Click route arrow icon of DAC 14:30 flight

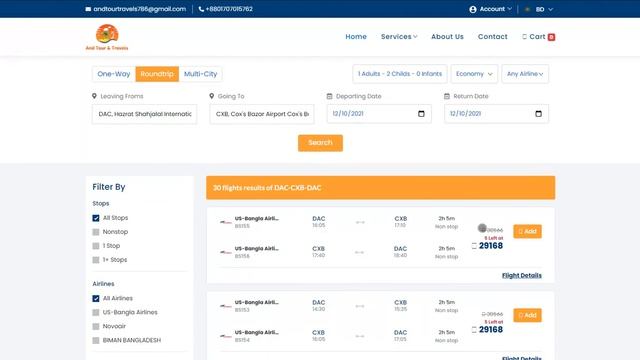360,306
